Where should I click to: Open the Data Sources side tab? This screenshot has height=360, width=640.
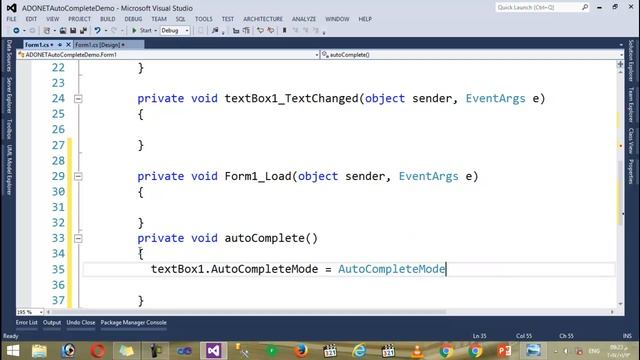(x=9, y=56)
